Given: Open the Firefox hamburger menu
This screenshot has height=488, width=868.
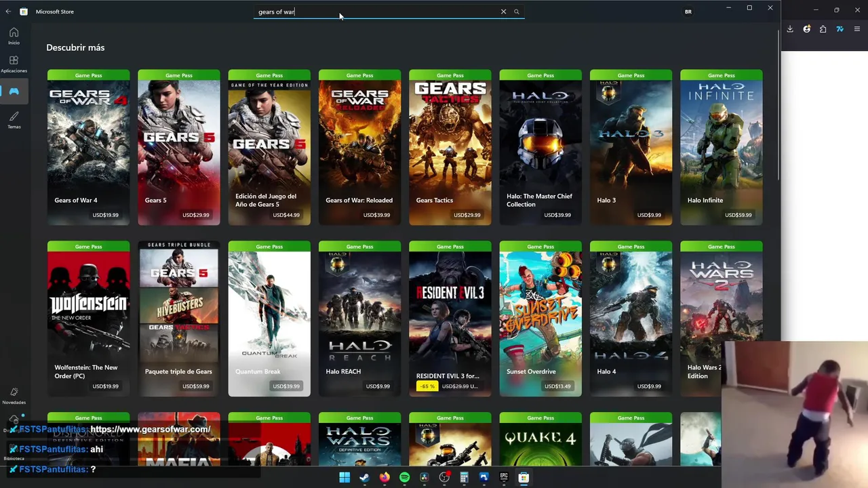Looking at the screenshot, I should (x=856, y=29).
